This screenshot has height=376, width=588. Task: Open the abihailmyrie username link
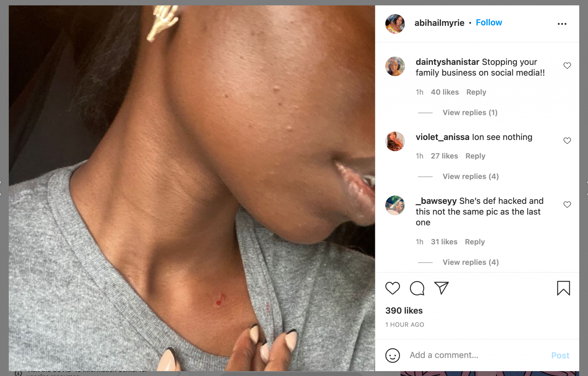[439, 23]
